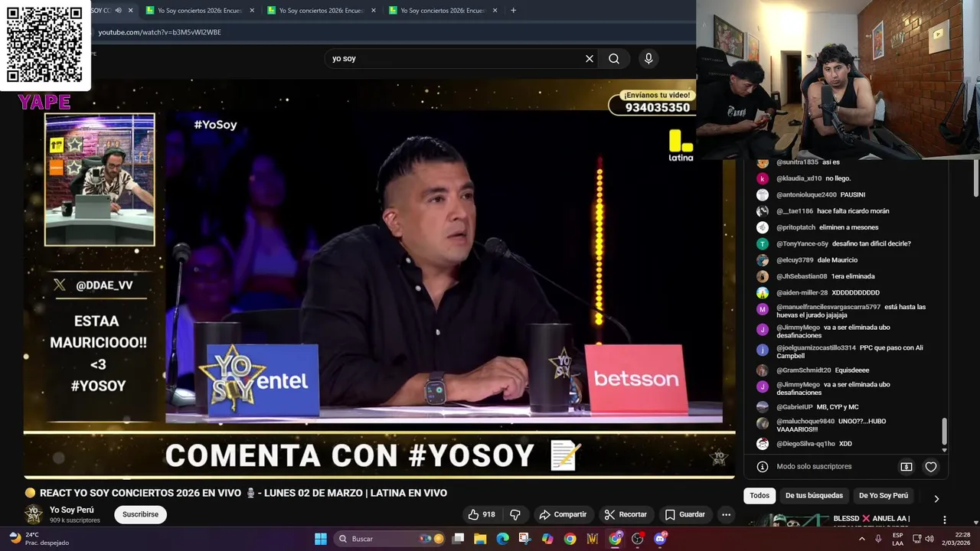This screenshot has width=980, height=551.
Task: Open Snipping Tool from the taskbar
Action: click(524, 539)
